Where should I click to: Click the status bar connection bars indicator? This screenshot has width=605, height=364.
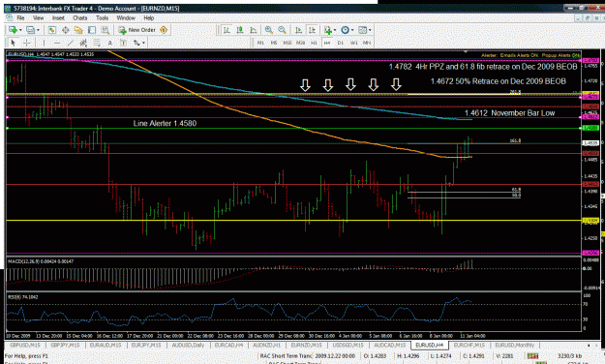532,356
